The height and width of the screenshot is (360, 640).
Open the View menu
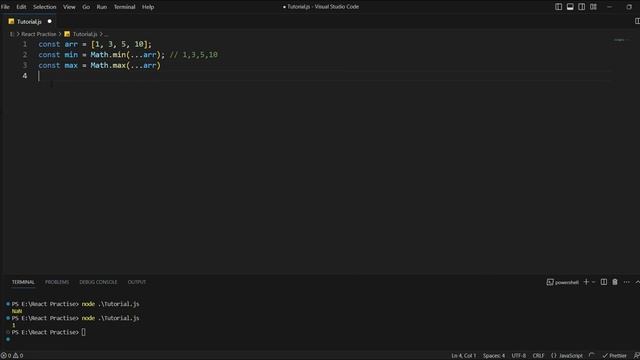(x=69, y=7)
